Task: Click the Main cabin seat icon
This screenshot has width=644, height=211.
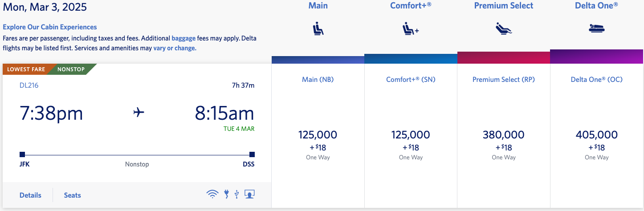Action: [x=318, y=29]
